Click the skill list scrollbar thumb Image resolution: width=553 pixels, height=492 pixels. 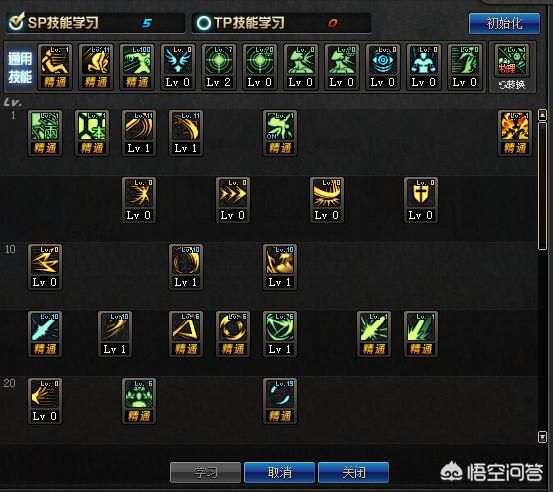542,186
